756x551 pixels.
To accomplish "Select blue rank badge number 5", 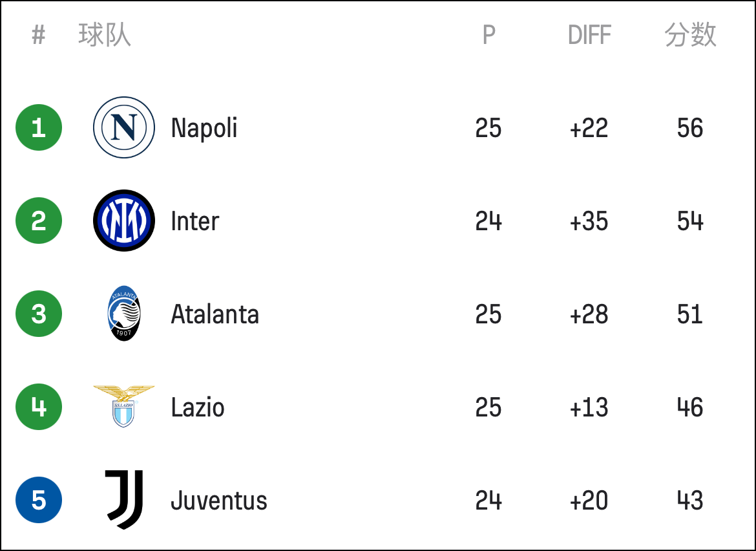I will pyautogui.click(x=39, y=500).
